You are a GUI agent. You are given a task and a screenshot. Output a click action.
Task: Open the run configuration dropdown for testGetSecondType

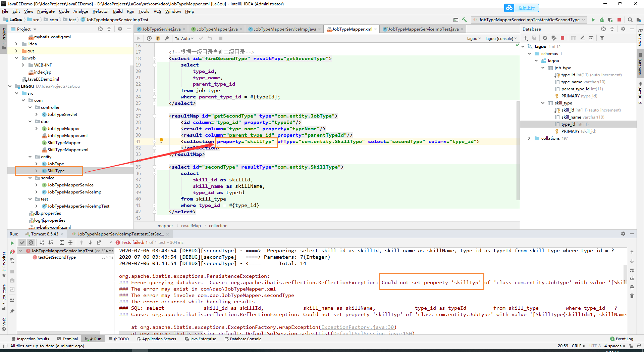tap(529, 19)
